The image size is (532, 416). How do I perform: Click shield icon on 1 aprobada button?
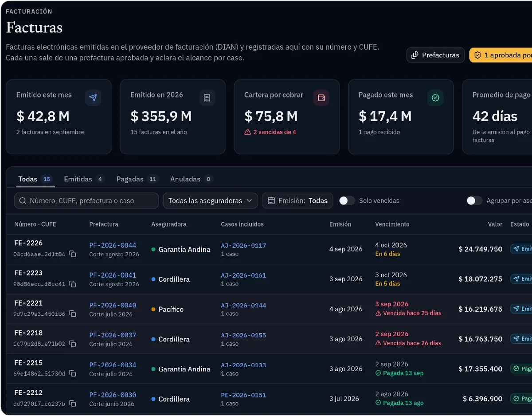(477, 55)
